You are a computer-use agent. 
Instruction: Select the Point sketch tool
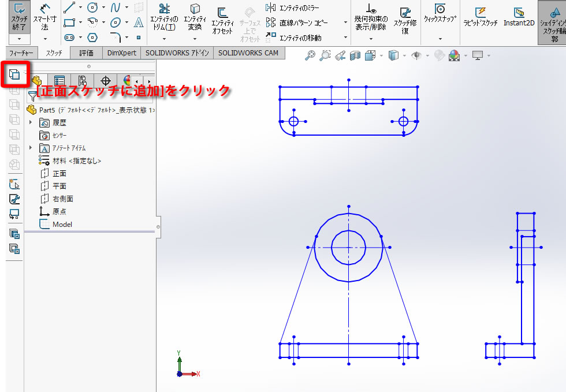pyautogui.click(x=139, y=37)
